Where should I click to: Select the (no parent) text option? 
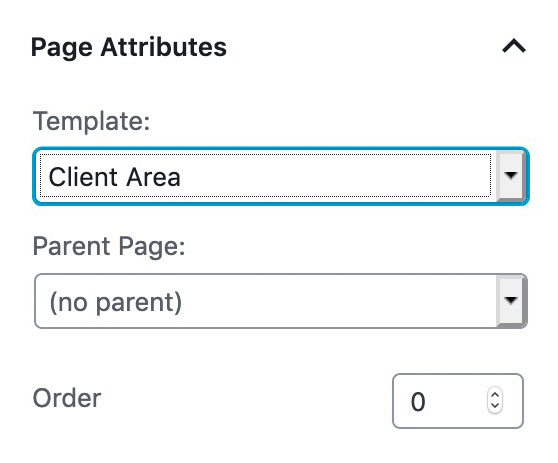[x=116, y=302]
